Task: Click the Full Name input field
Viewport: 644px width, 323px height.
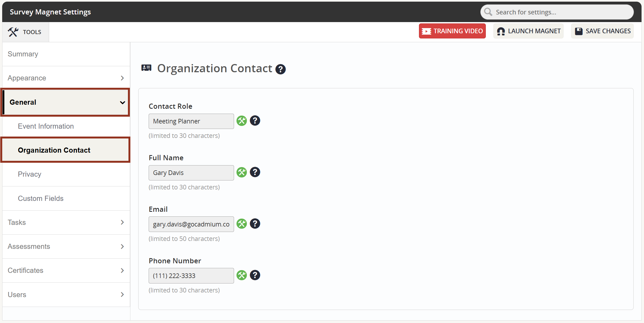Action: coord(191,173)
